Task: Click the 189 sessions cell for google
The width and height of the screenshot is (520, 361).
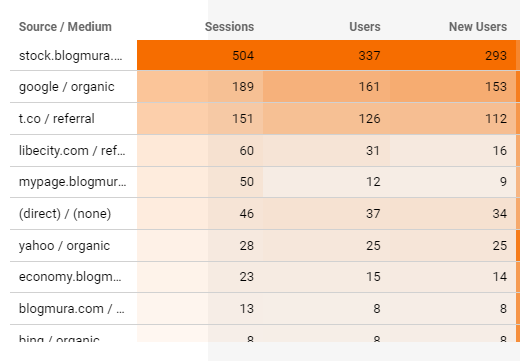Action: [200, 87]
